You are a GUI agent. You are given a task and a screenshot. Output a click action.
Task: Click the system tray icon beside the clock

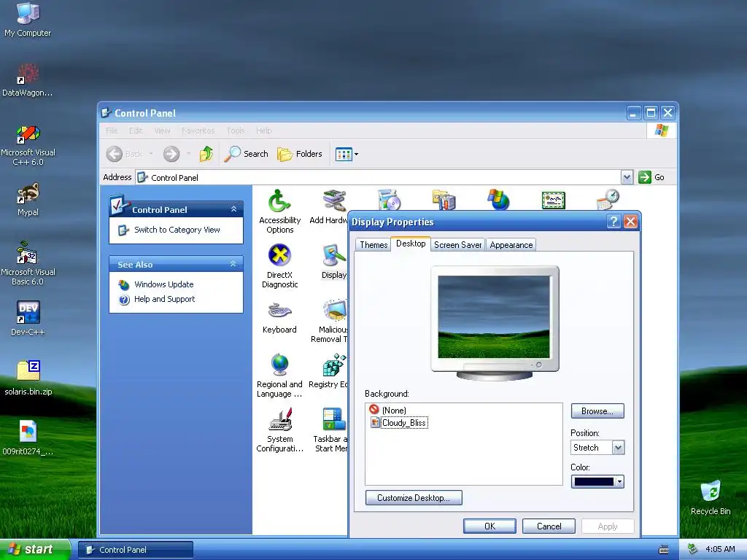(692, 549)
